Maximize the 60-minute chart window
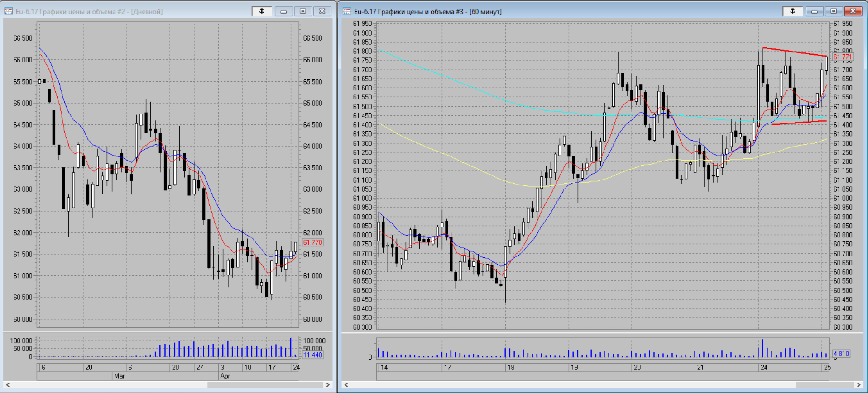 pos(834,11)
